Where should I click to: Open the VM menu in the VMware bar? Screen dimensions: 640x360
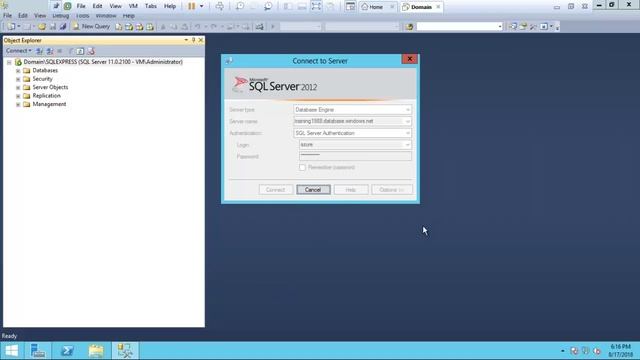point(133,6)
